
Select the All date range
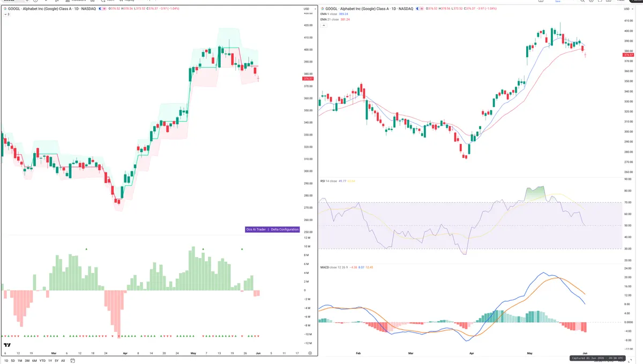point(63,361)
